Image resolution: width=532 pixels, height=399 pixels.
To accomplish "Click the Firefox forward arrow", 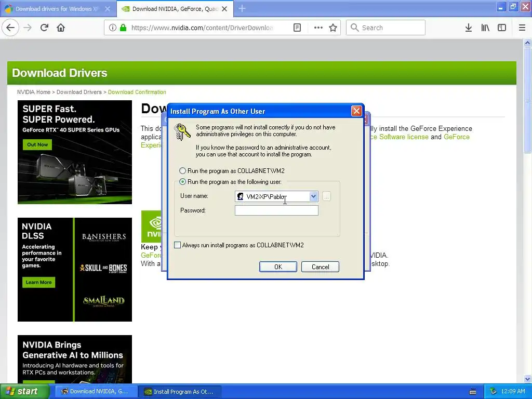I will 28,28.
